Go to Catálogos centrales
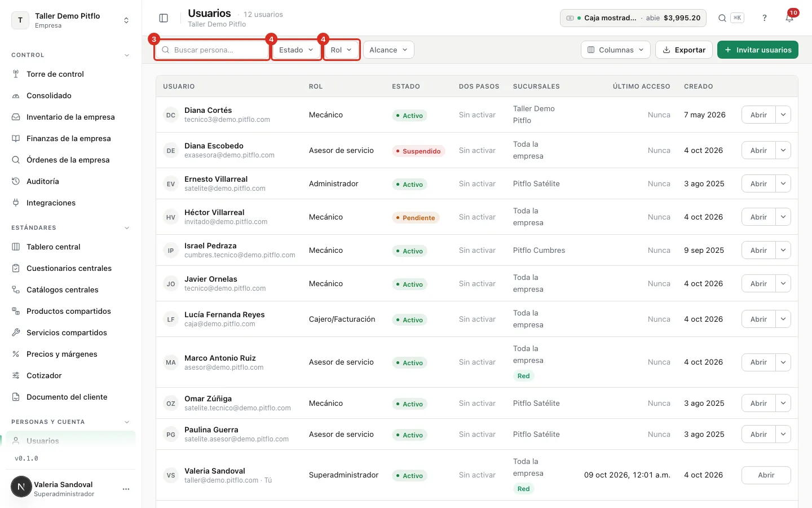The height and width of the screenshot is (508, 812). (x=63, y=290)
